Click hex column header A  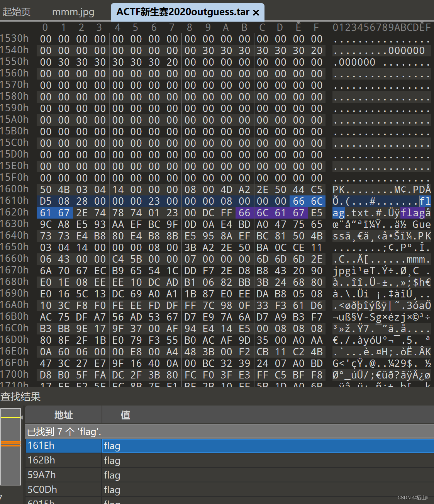tap(226, 27)
